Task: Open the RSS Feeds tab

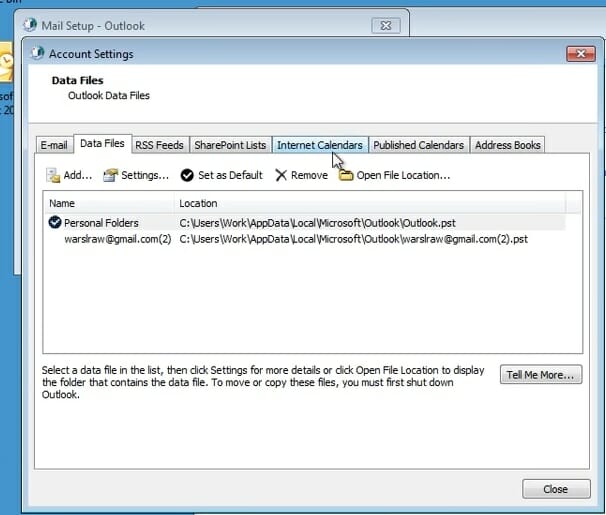Action: 159,145
